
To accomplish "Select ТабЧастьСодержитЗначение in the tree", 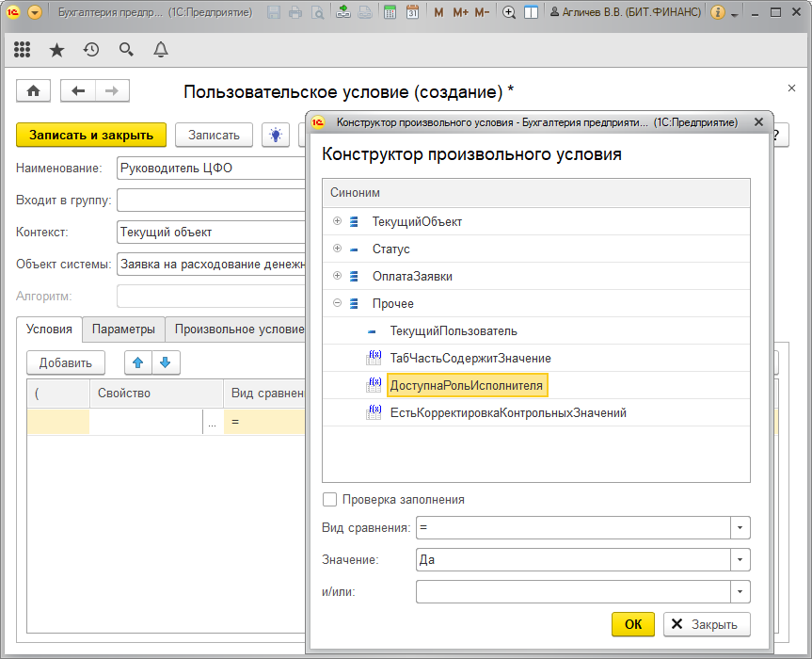I will [x=470, y=358].
